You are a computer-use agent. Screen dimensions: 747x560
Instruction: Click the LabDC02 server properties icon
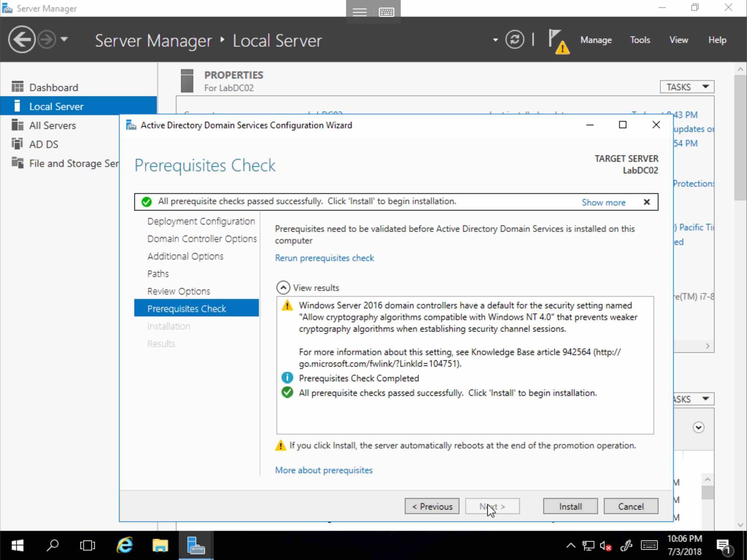click(x=187, y=81)
